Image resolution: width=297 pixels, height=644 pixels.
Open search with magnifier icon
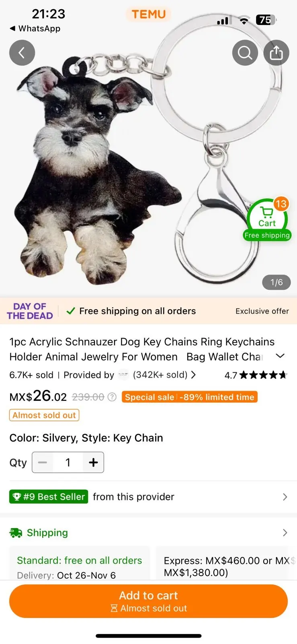coord(245,53)
